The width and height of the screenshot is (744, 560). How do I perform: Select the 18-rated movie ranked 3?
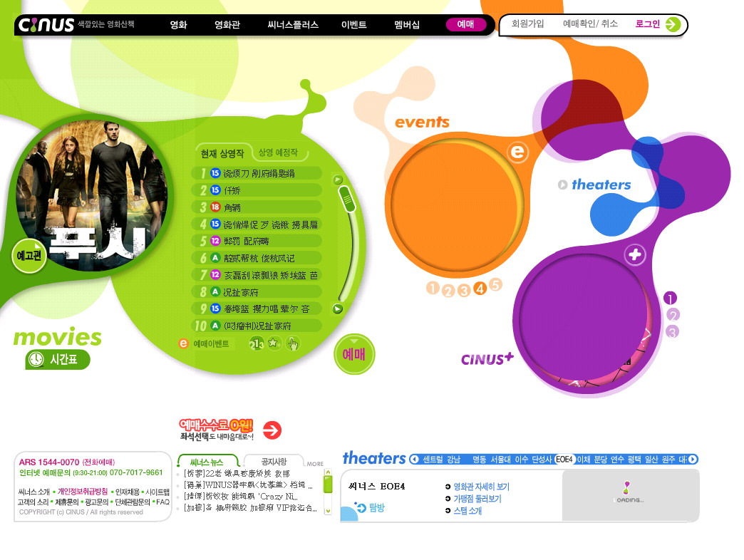tap(257, 207)
